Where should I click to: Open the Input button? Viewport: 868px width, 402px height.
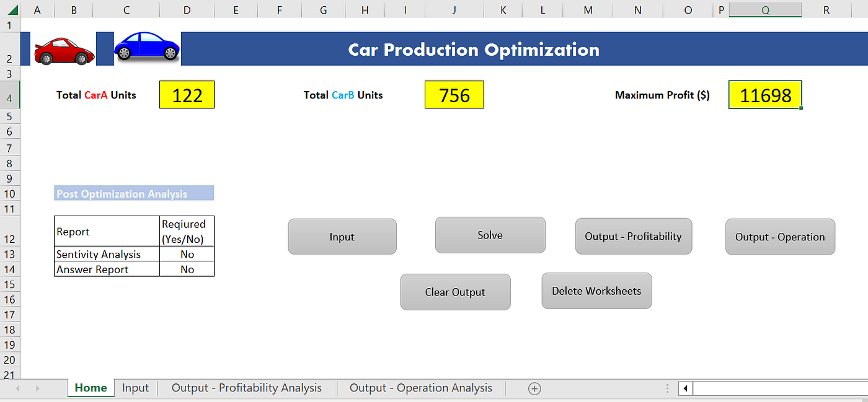click(342, 237)
